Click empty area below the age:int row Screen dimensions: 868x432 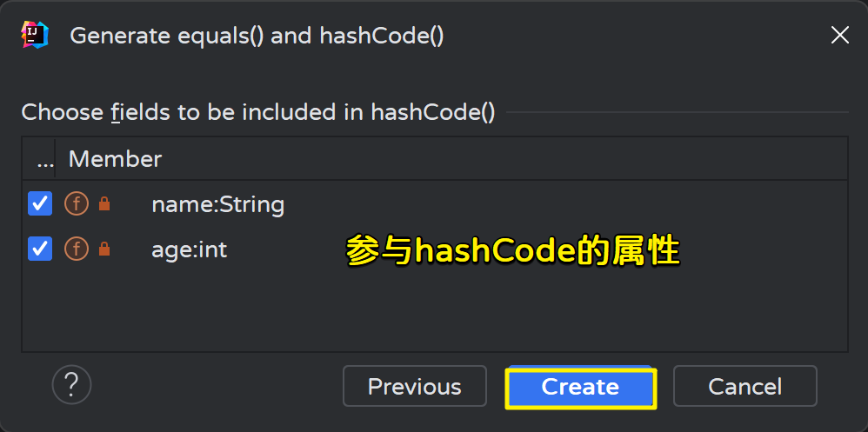[435, 313]
